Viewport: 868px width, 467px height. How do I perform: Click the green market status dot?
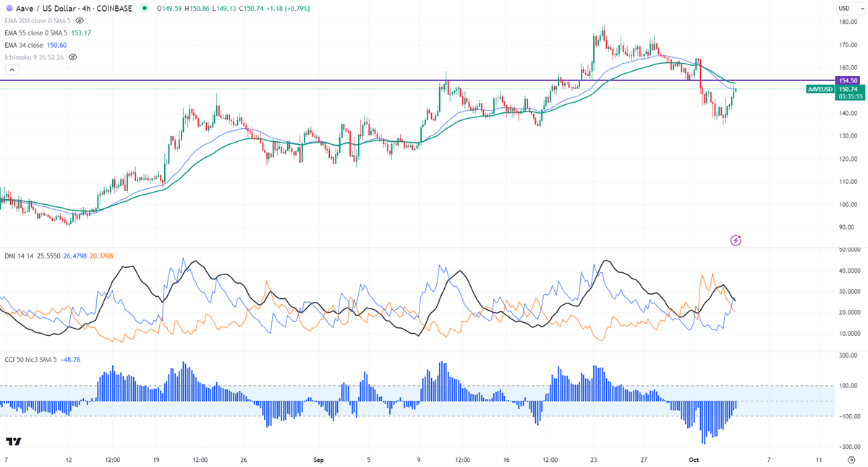coord(145,9)
